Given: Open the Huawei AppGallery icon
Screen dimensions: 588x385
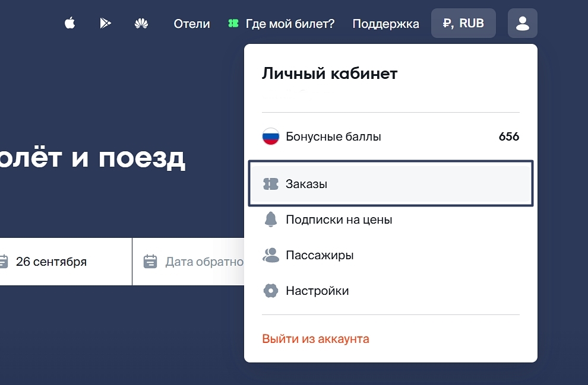Looking at the screenshot, I should pyautogui.click(x=141, y=24).
